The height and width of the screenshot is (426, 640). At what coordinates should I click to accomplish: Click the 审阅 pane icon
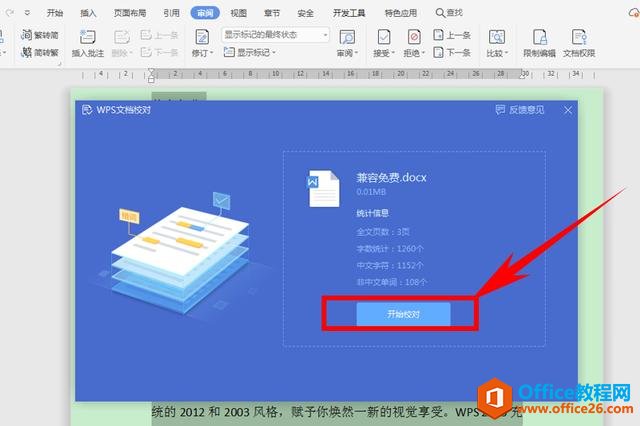(x=347, y=37)
